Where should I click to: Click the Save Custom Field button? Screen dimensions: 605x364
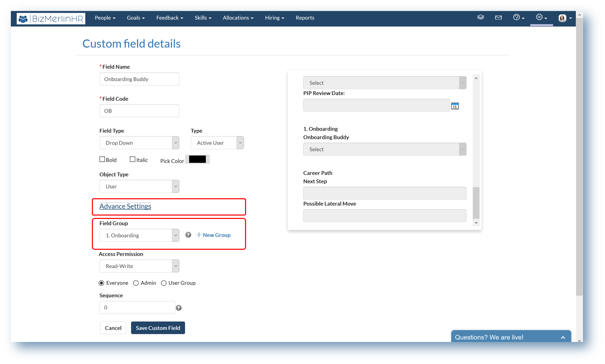pos(158,328)
